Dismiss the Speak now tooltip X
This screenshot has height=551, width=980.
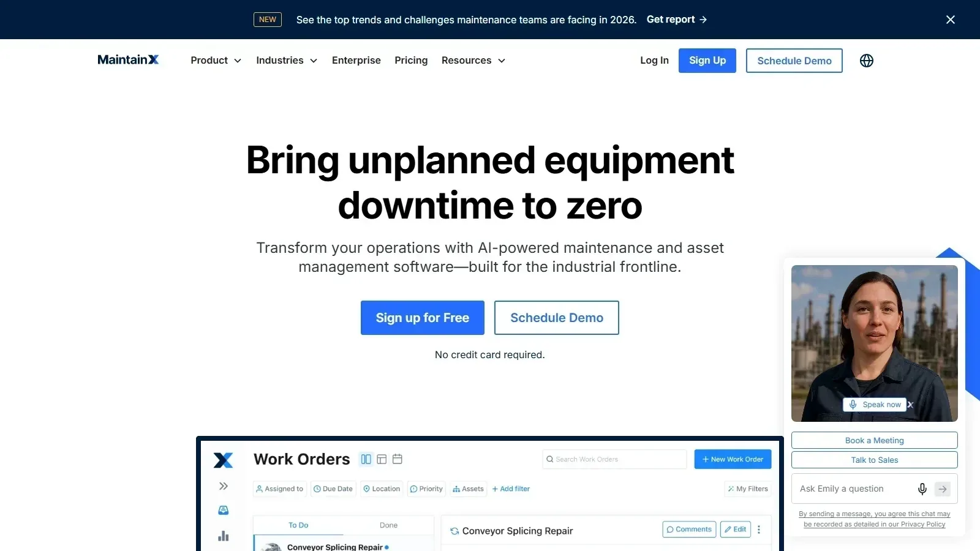tap(910, 405)
